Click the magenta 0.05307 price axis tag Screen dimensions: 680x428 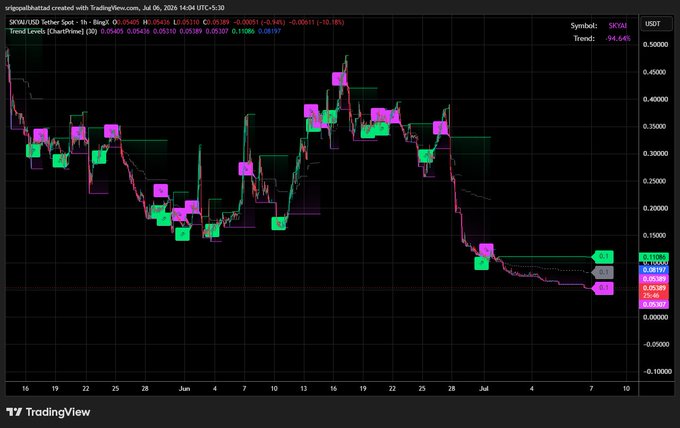656,304
